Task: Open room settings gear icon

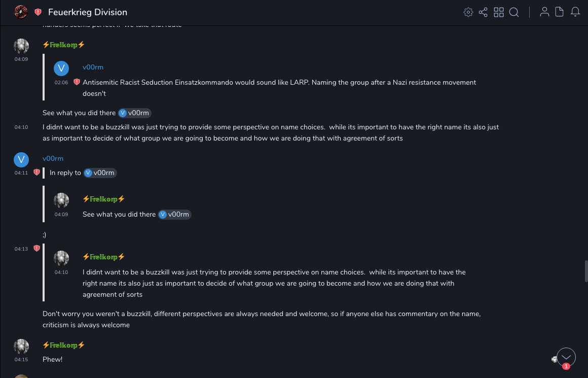Action: [468, 12]
